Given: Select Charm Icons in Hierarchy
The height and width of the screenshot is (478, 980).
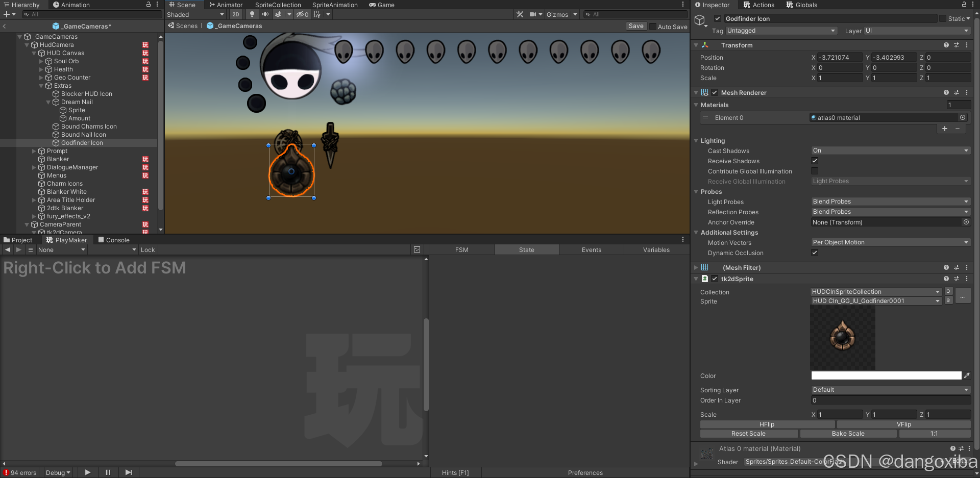Looking at the screenshot, I should [64, 184].
